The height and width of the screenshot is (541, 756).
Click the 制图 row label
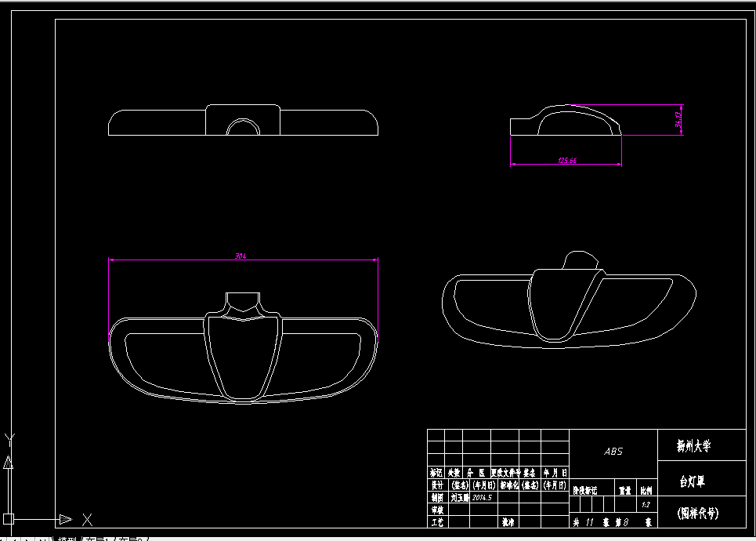point(436,498)
